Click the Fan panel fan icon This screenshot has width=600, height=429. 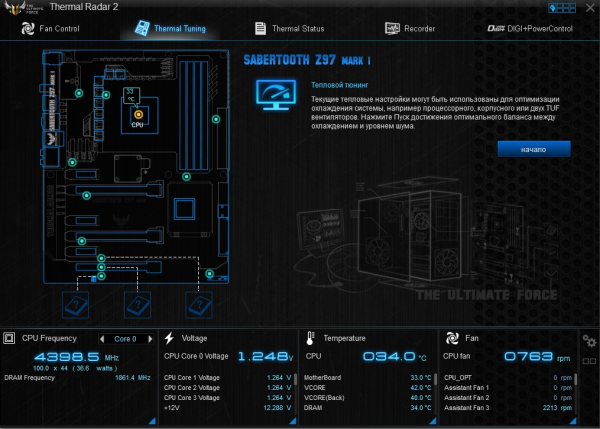(x=452, y=338)
